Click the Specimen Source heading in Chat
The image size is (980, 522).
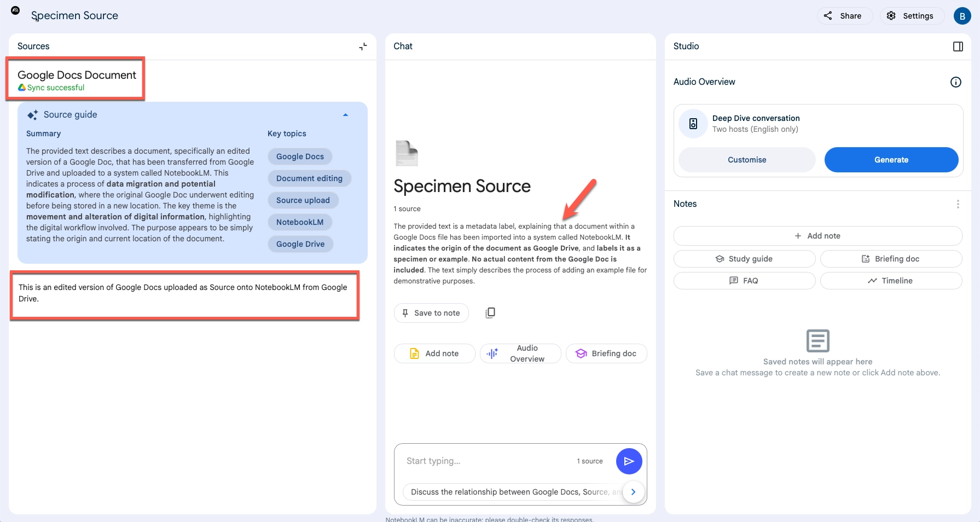coord(462,186)
